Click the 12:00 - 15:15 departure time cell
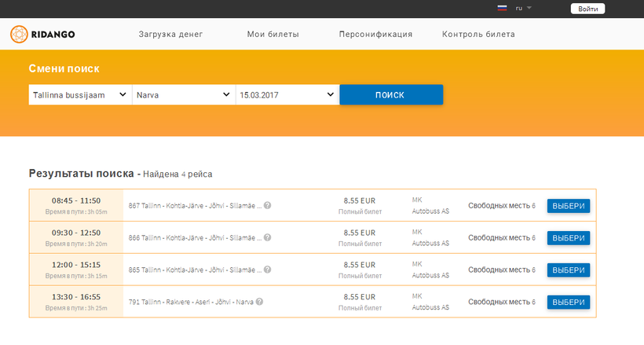Image resolution: width=644 pixels, height=345 pixels. [76, 270]
